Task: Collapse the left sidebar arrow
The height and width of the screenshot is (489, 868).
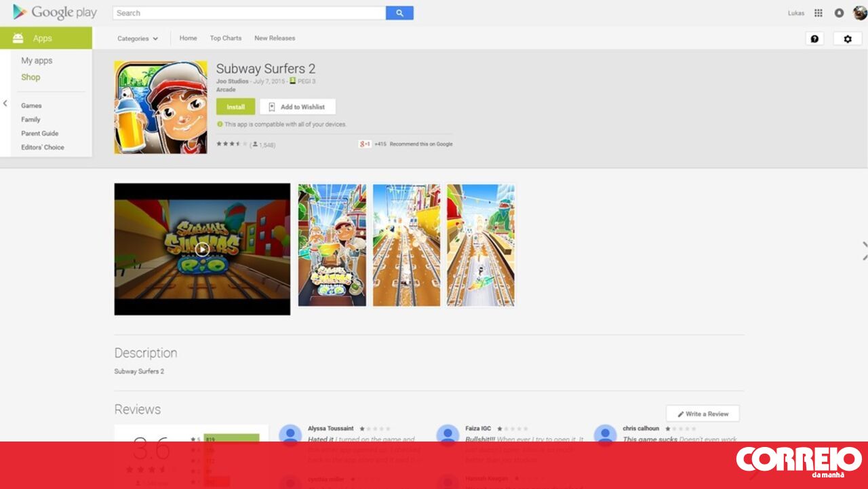Action: tap(5, 104)
